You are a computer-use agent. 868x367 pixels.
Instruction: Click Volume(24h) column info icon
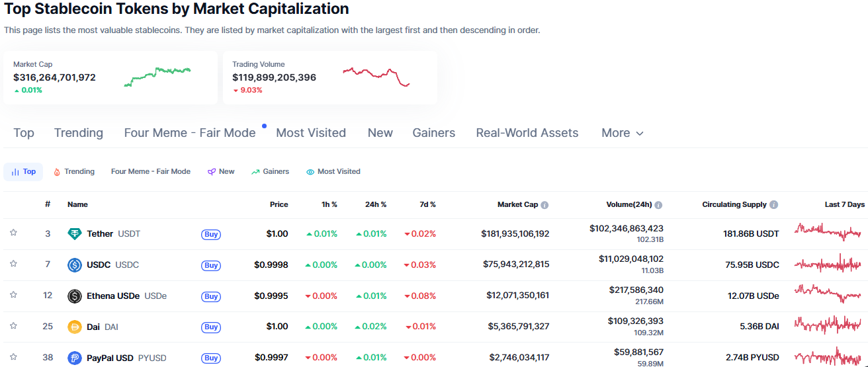(x=658, y=205)
